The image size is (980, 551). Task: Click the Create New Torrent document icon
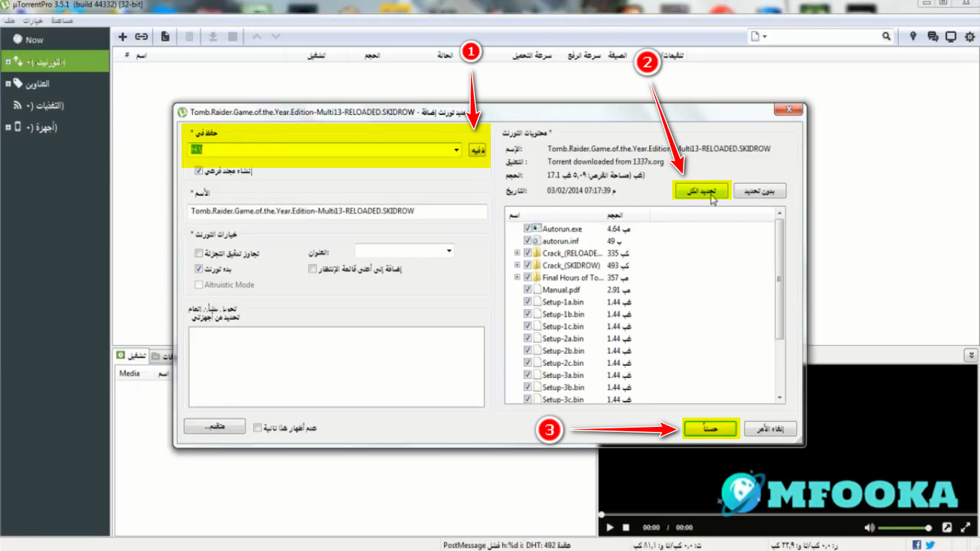coord(165,37)
